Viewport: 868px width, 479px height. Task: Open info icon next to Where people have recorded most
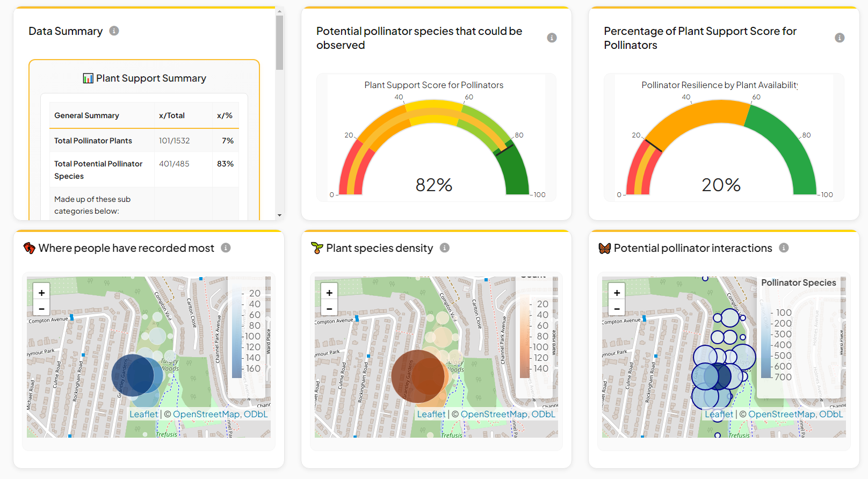(226, 248)
